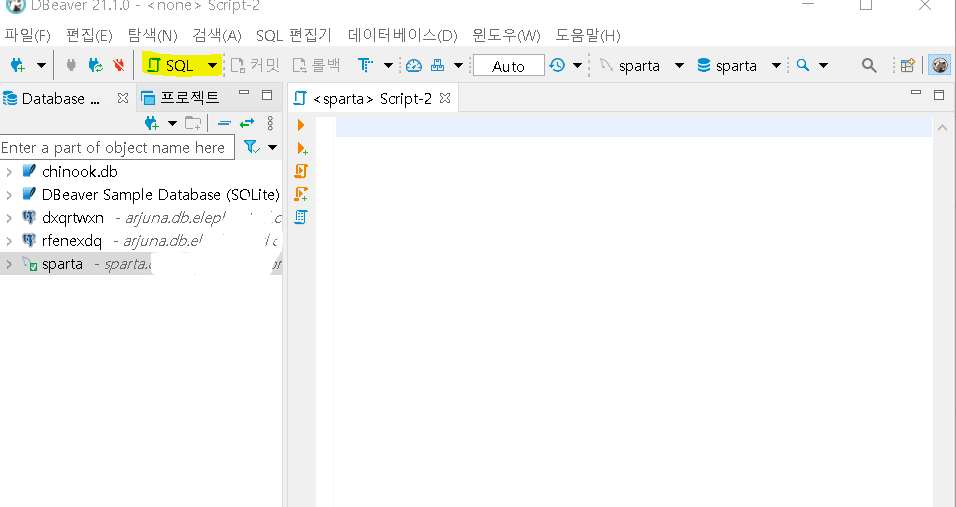Click the Open Perspective table icon
The width and height of the screenshot is (956, 507).
(x=907, y=65)
